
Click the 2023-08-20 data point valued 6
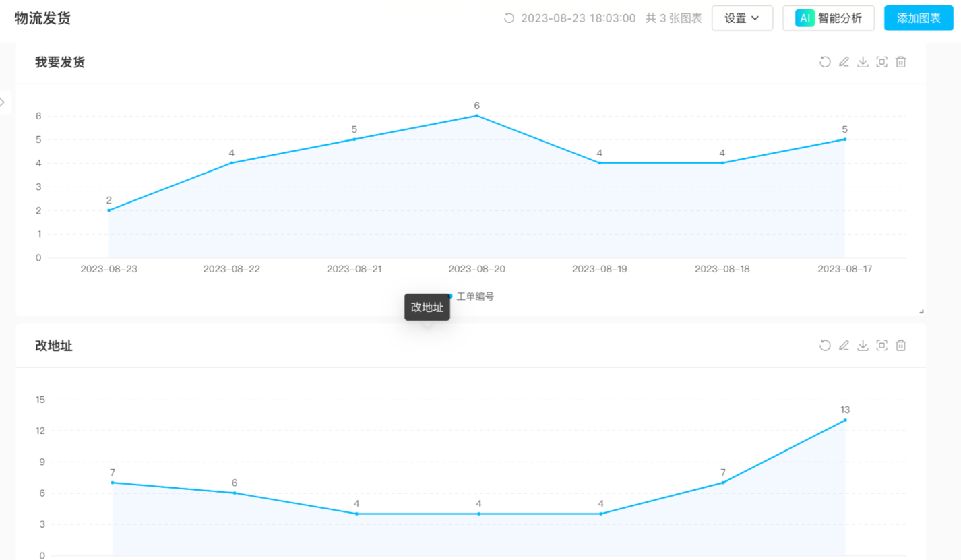click(476, 116)
